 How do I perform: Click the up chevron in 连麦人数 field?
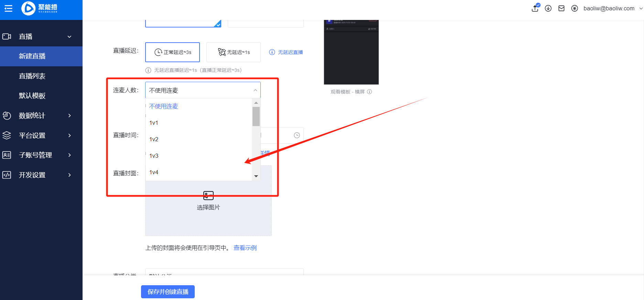tap(255, 90)
